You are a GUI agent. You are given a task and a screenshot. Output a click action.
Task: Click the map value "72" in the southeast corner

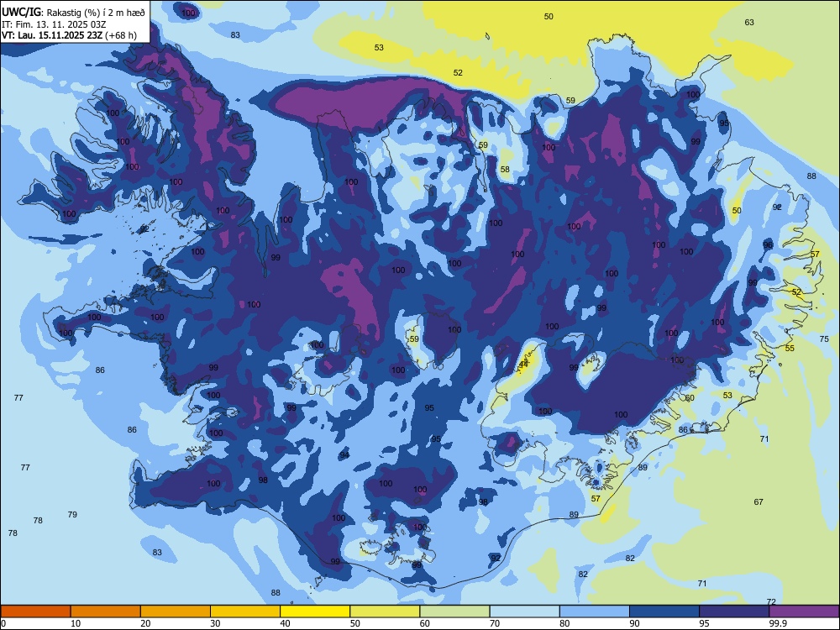point(771,601)
